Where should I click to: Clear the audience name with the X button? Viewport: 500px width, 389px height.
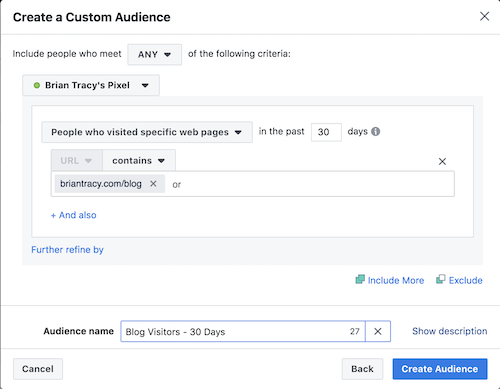click(378, 331)
